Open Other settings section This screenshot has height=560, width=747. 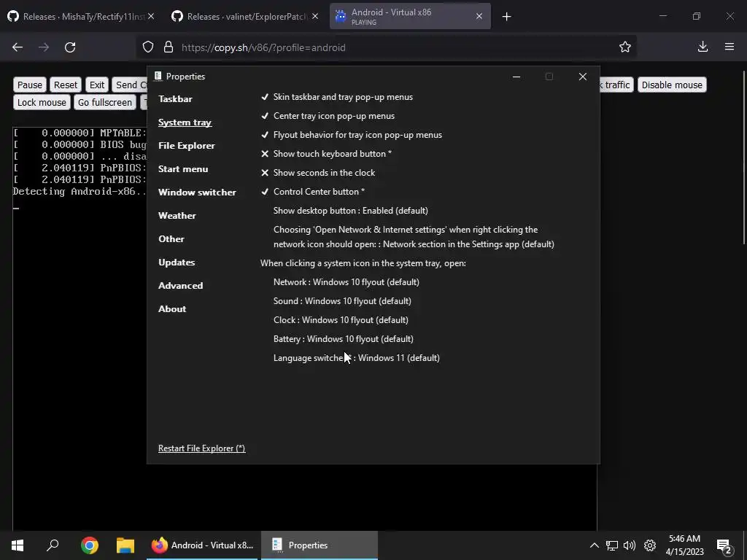point(171,239)
